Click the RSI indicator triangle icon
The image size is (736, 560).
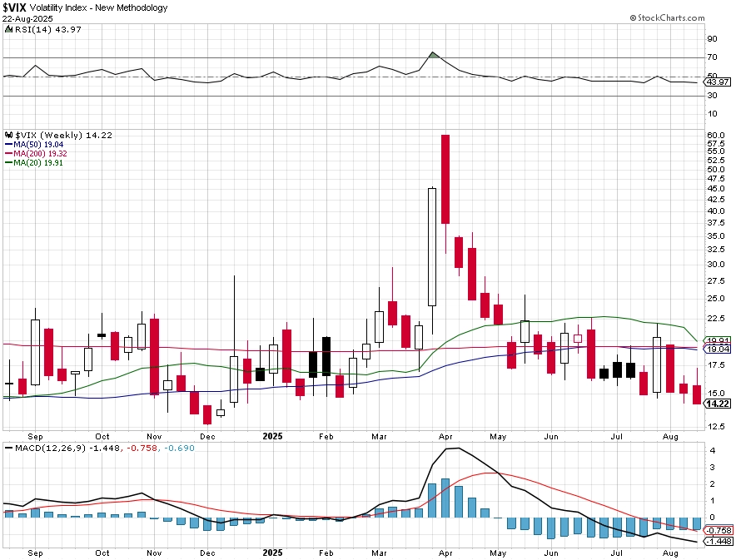[x=8, y=30]
